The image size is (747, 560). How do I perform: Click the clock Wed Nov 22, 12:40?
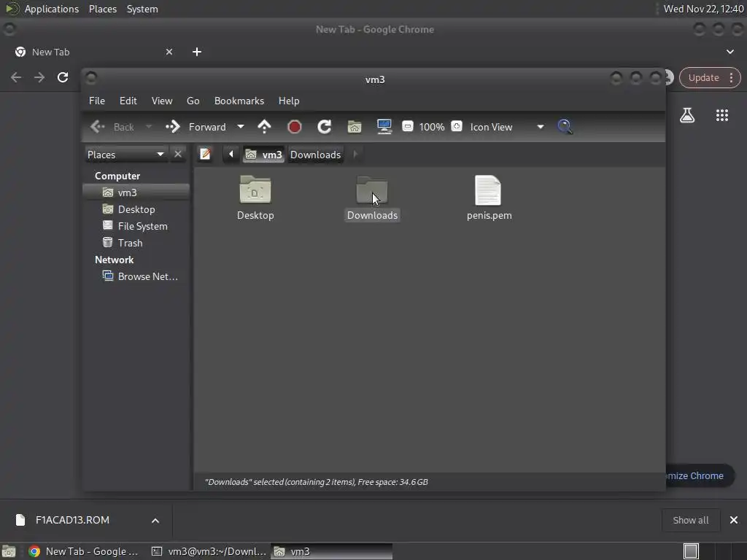click(x=703, y=9)
